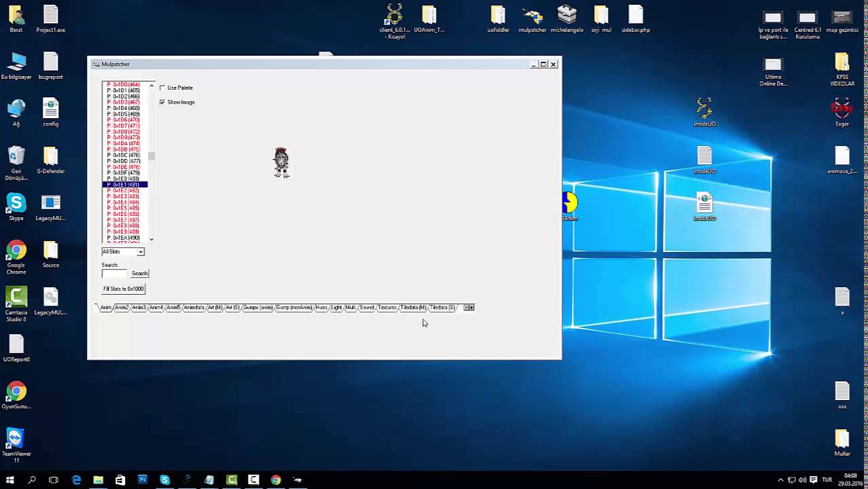The width and height of the screenshot is (868, 489).
Task: Open the Sound tab
Action: tap(367, 308)
